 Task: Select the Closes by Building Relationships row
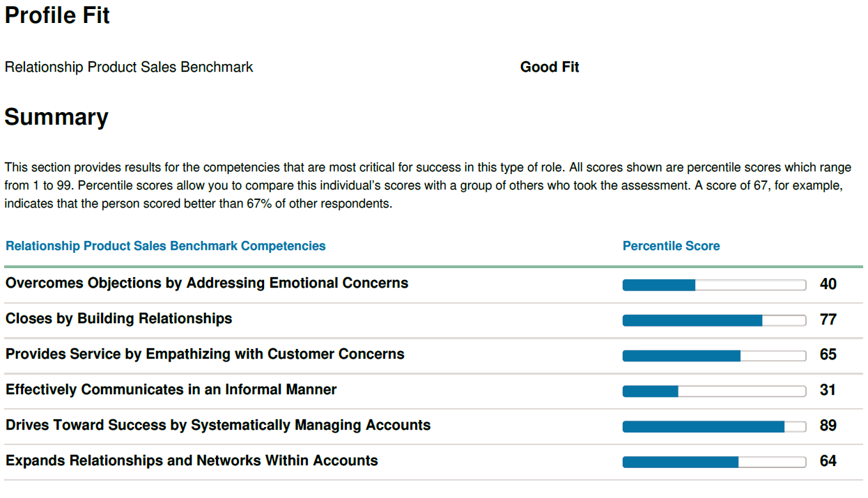433,320
